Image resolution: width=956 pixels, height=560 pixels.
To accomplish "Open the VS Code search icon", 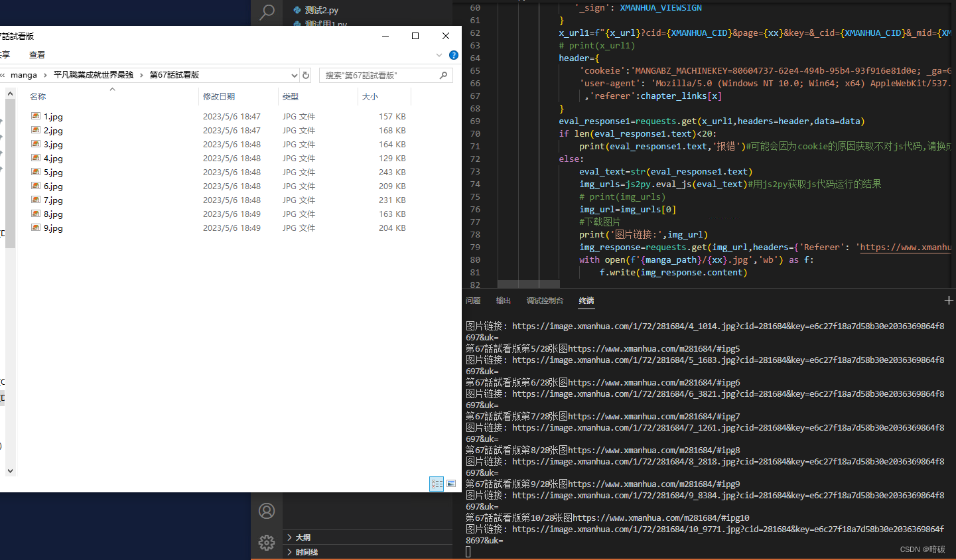I will click(267, 12).
